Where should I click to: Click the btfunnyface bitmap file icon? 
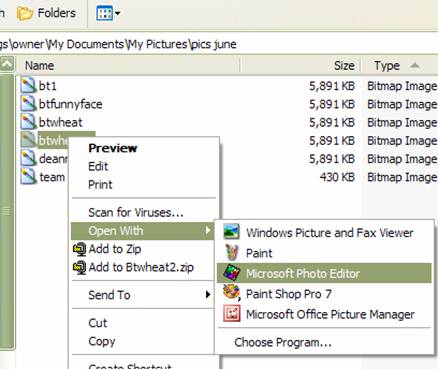coord(28,104)
